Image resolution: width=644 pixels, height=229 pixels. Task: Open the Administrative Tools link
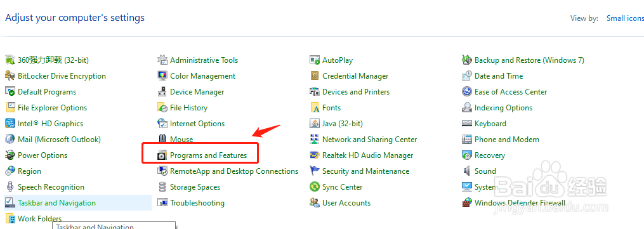204,60
